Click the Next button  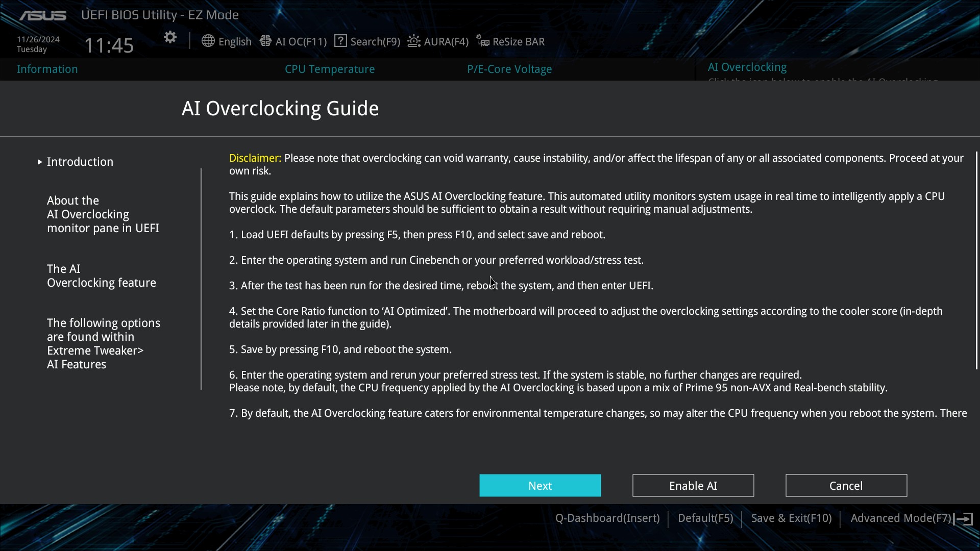coord(540,485)
